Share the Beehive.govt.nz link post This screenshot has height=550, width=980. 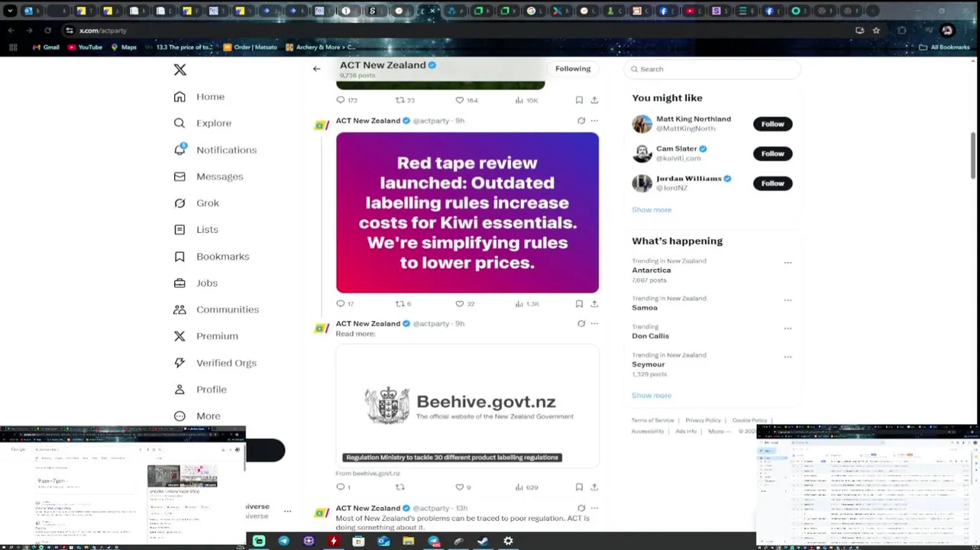pyautogui.click(x=594, y=487)
